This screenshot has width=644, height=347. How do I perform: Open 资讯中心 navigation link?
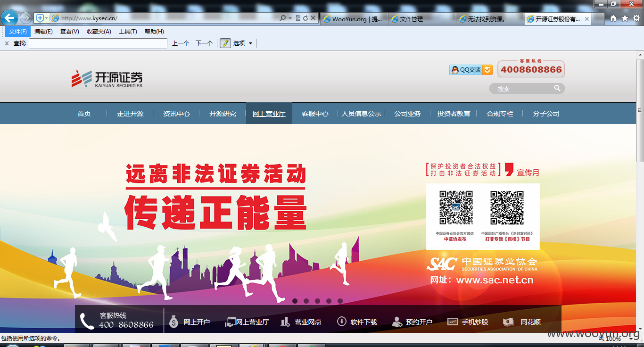177,114
